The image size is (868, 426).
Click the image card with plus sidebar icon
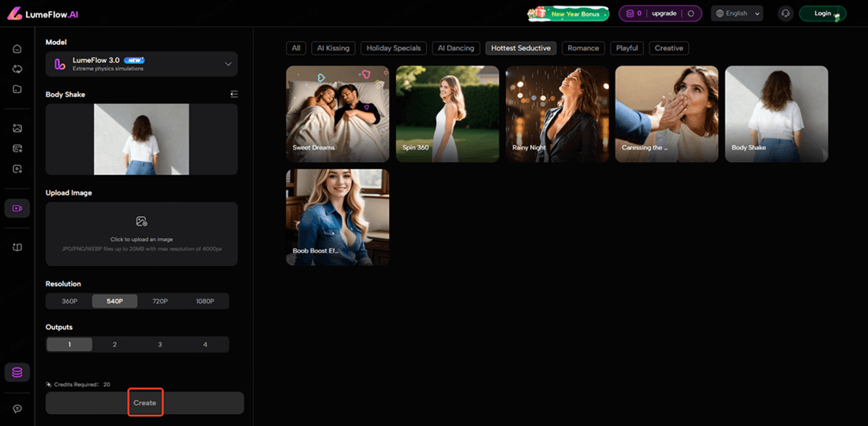[x=17, y=148]
